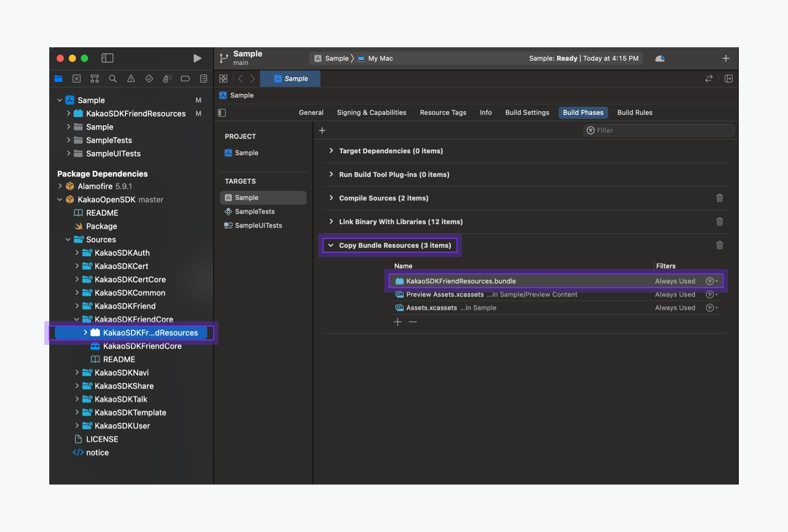Open the Test navigator diamond icon
The height and width of the screenshot is (532, 788).
[x=149, y=78]
